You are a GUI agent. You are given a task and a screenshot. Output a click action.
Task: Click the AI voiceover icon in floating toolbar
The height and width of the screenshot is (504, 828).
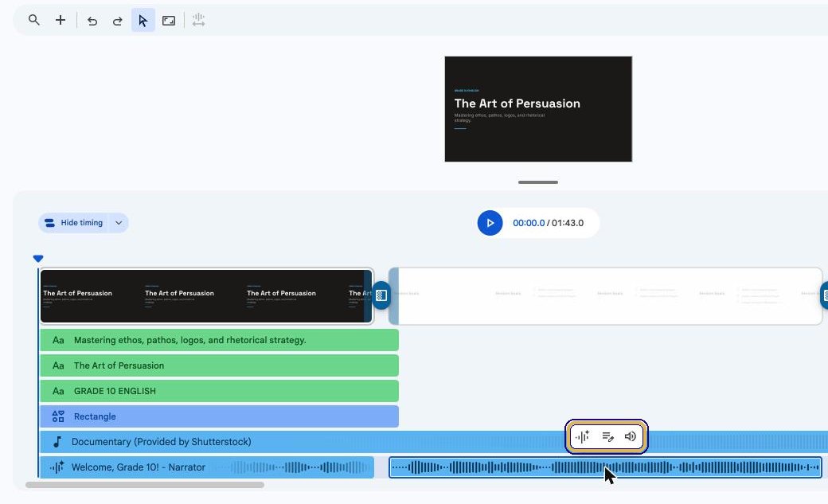[583, 436]
